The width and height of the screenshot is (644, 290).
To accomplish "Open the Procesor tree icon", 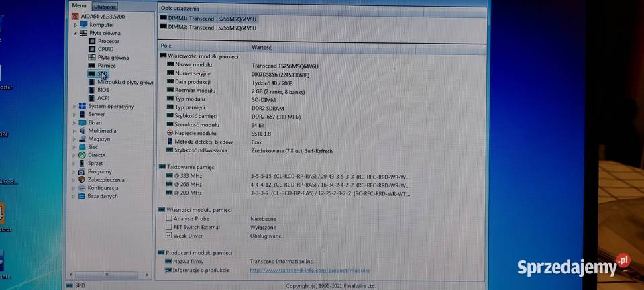I will [x=92, y=41].
